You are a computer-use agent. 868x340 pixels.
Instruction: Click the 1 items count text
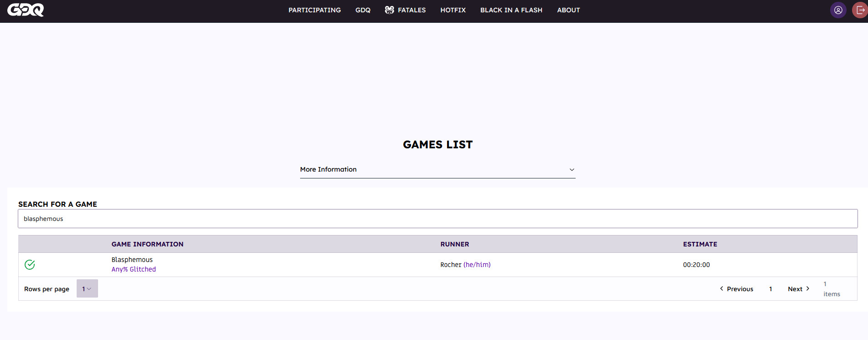[x=832, y=289]
